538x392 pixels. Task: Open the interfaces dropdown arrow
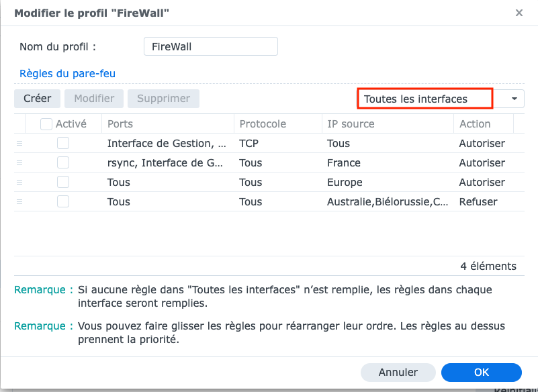click(514, 99)
